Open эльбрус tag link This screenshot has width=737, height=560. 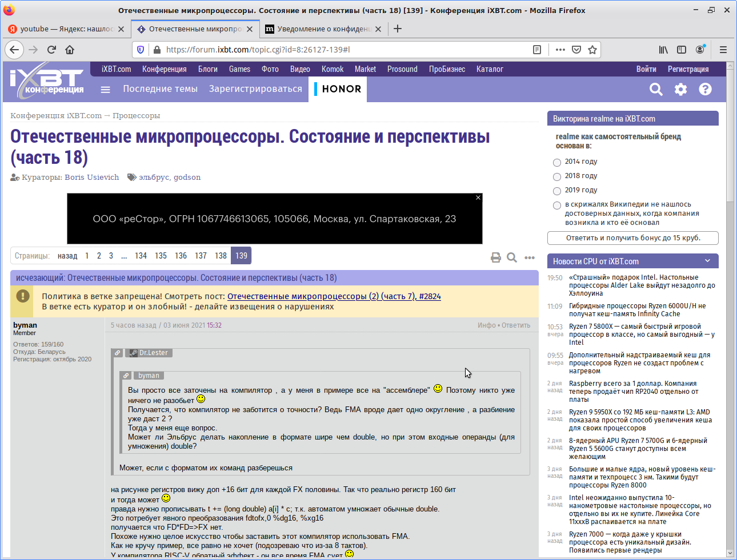coord(154,178)
